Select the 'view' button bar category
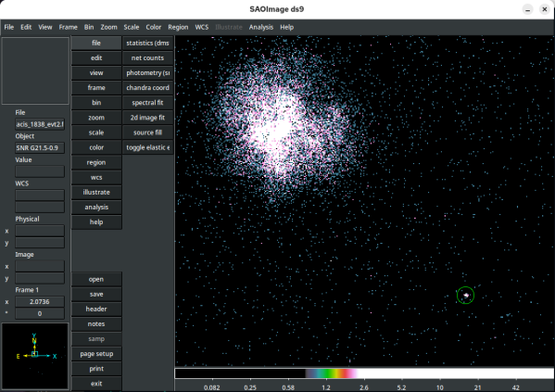 tap(96, 72)
